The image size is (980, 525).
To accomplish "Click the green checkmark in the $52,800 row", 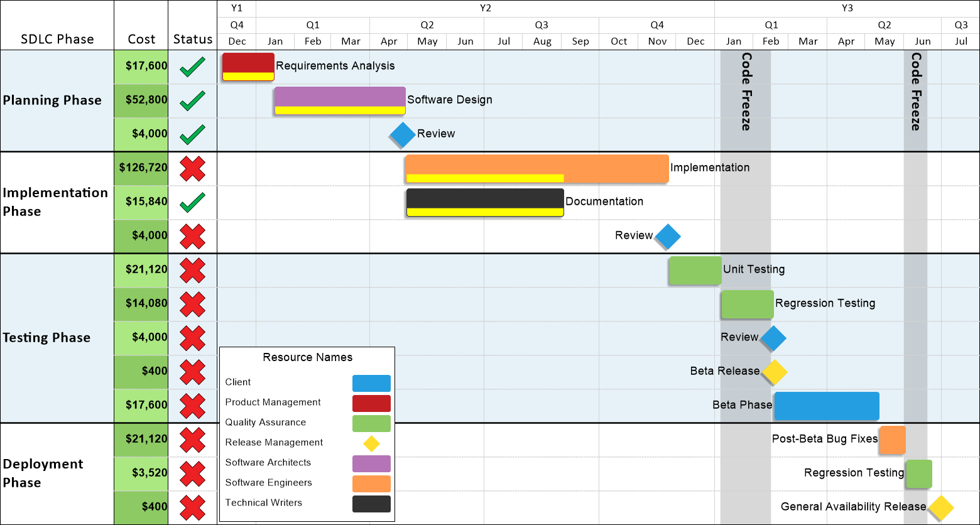I will [192, 100].
